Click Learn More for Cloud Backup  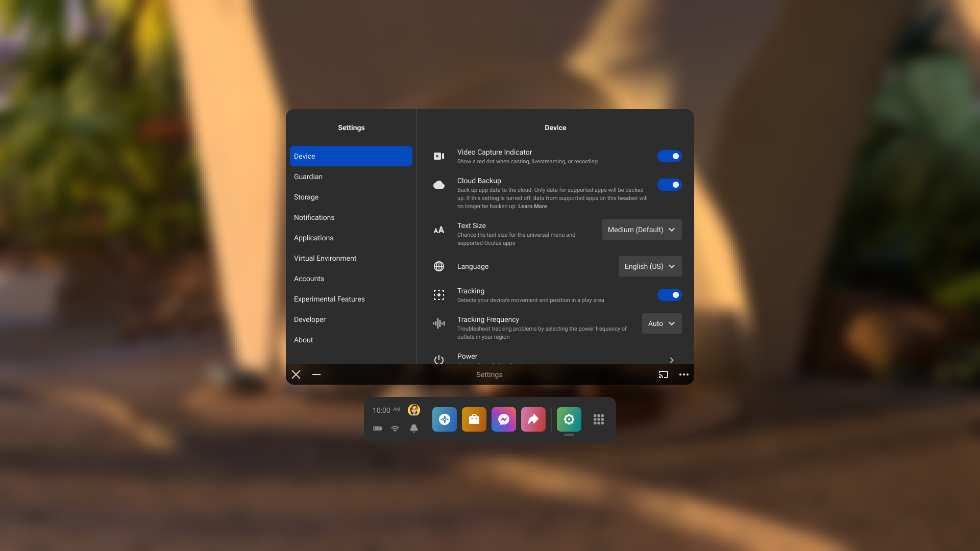click(x=532, y=206)
